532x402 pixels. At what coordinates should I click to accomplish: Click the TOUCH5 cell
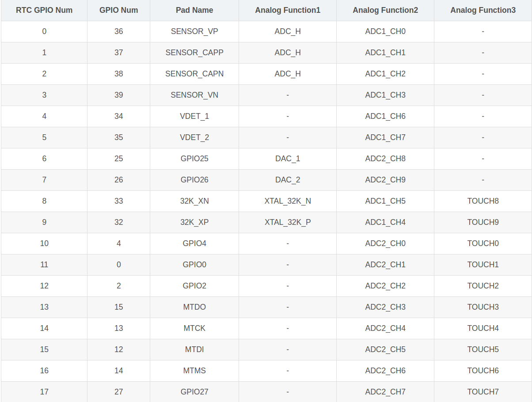point(483,349)
